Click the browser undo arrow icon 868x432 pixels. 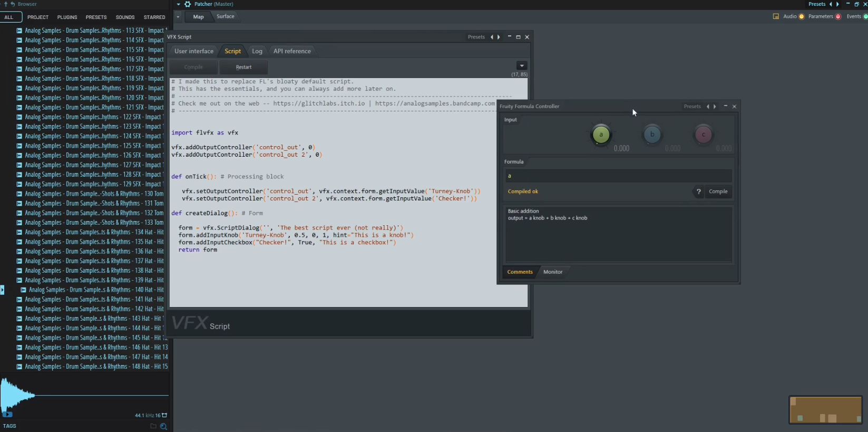(13, 4)
